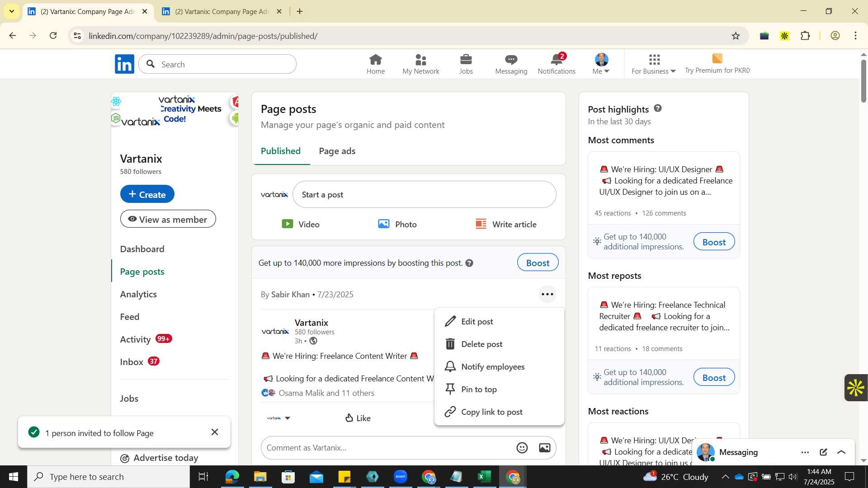
Task: Open the react-as Vartanix identity dropdown
Action: (x=278, y=418)
